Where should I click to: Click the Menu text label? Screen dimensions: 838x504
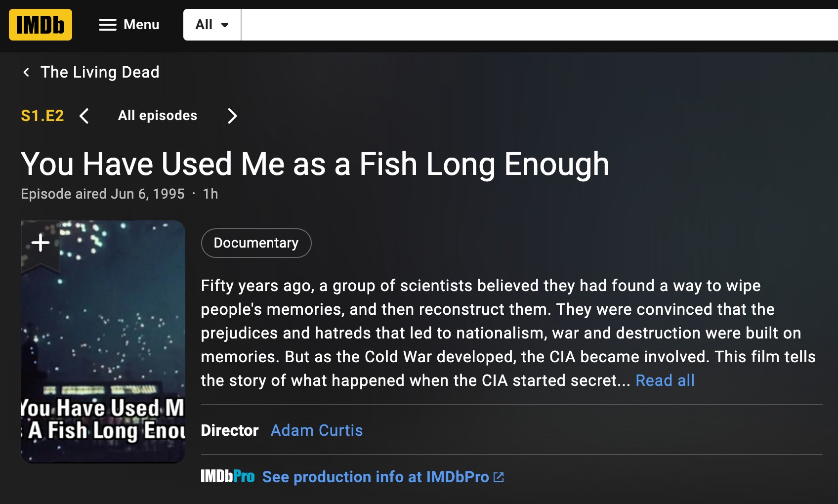141,25
